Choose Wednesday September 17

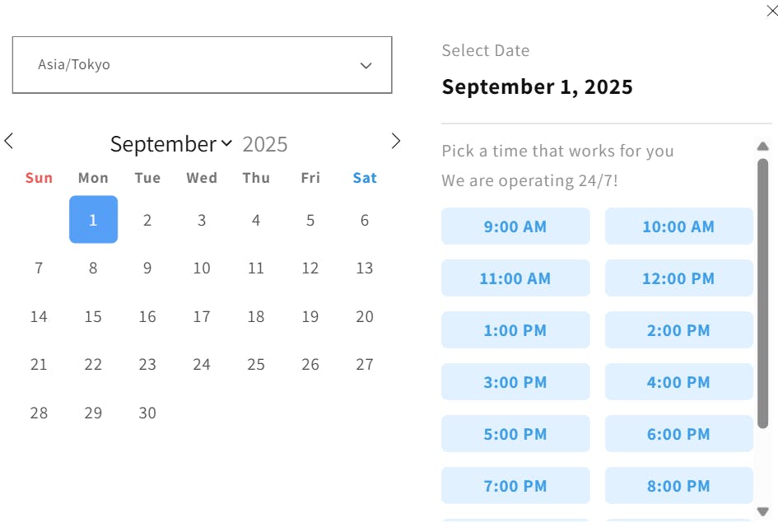click(x=202, y=316)
